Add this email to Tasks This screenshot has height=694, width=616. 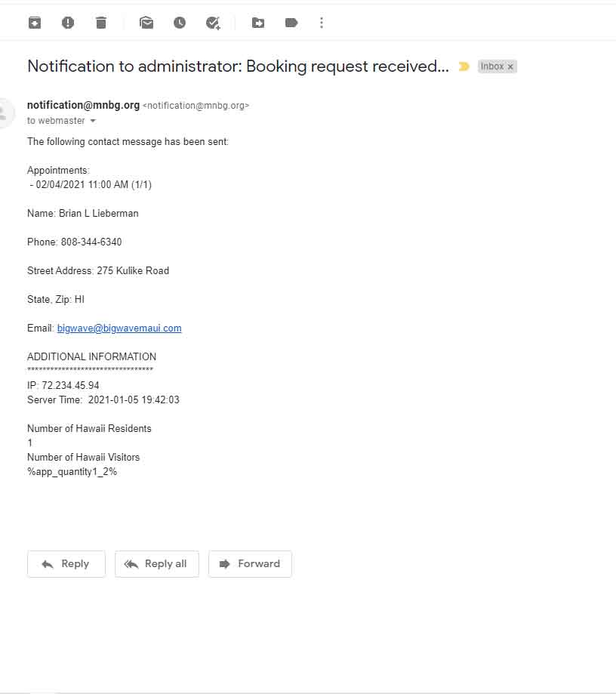(213, 23)
